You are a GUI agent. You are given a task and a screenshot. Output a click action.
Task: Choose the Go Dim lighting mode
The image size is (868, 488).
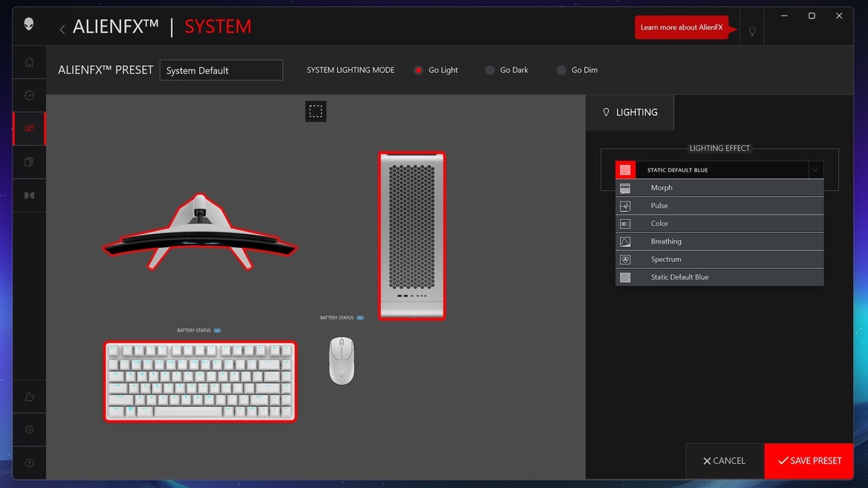pyautogui.click(x=578, y=70)
